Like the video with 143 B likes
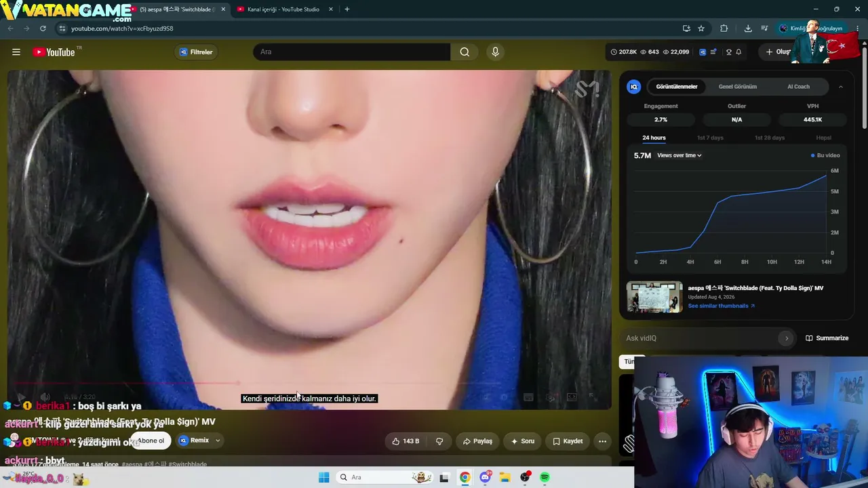 [x=406, y=441]
